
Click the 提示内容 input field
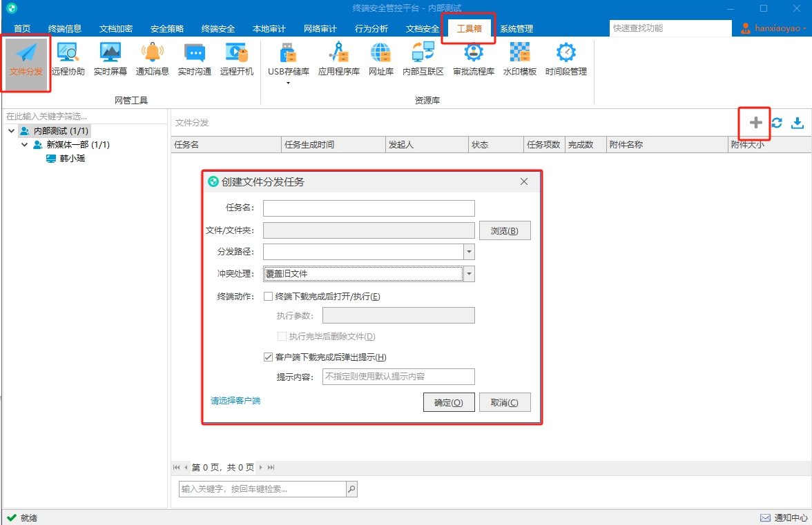pyautogui.click(x=398, y=377)
